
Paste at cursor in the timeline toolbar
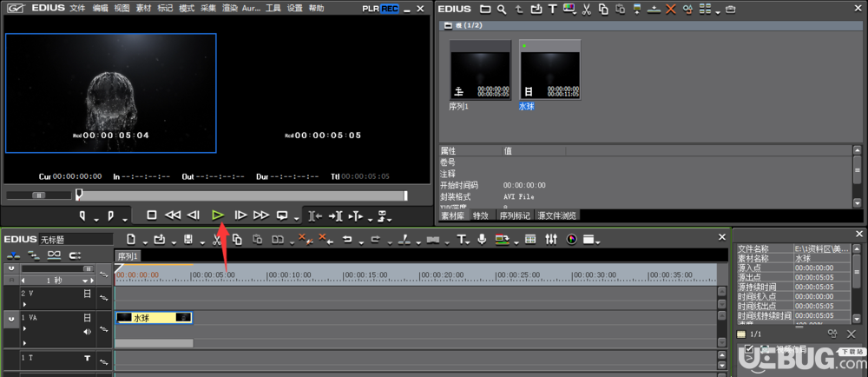pyautogui.click(x=258, y=239)
